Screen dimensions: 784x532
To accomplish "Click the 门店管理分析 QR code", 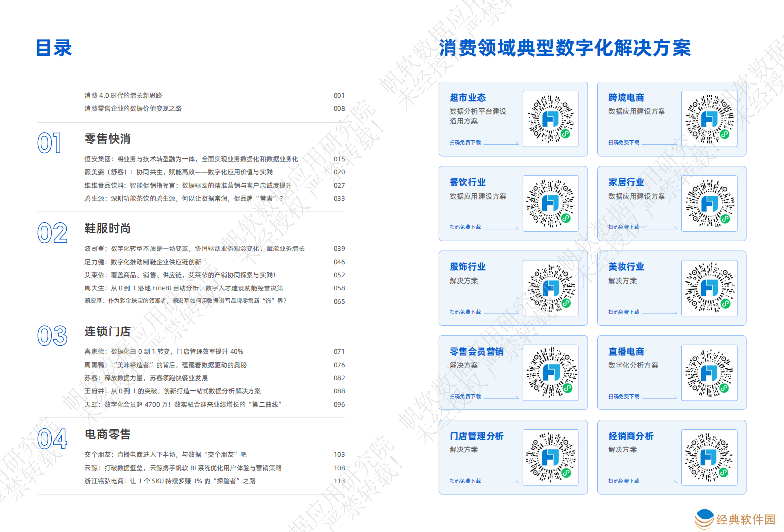I will coord(550,457).
